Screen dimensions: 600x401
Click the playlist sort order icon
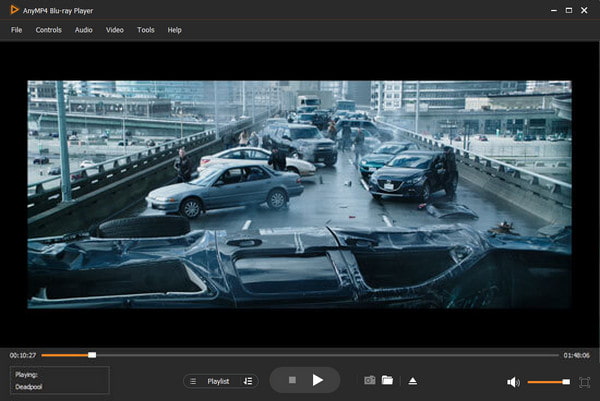click(248, 381)
